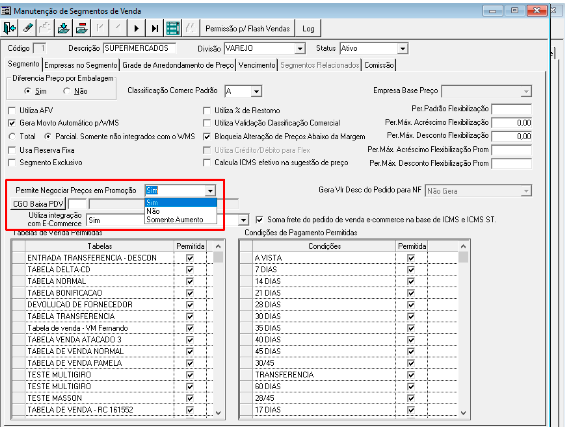This screenshot has height=431, width=565.
Task: Click the eraser clear toolbar icon
Action: 27,28
